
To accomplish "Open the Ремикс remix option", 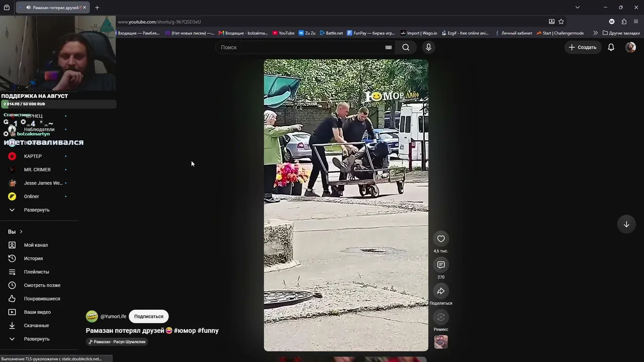I will [441, 317].
